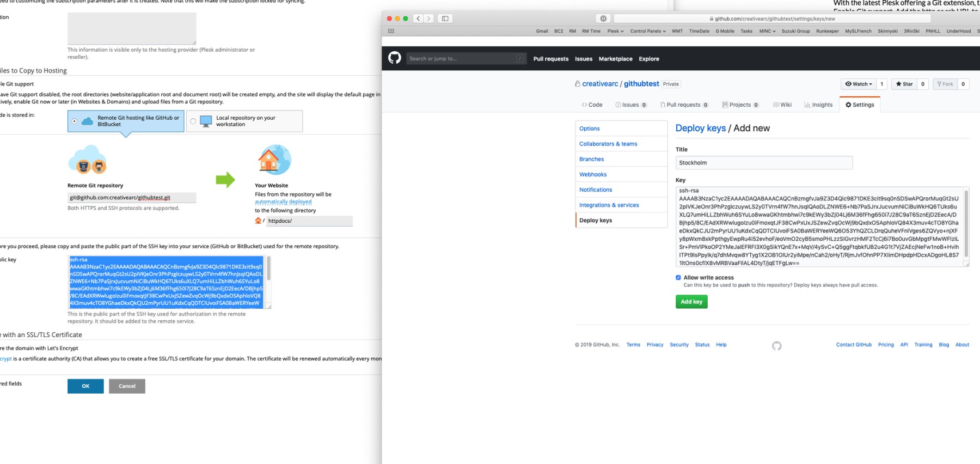Viewport: 980px width, 464px height.
Task: Click the GitHub Octocat logo in header
Action: (x=395, y=58)
